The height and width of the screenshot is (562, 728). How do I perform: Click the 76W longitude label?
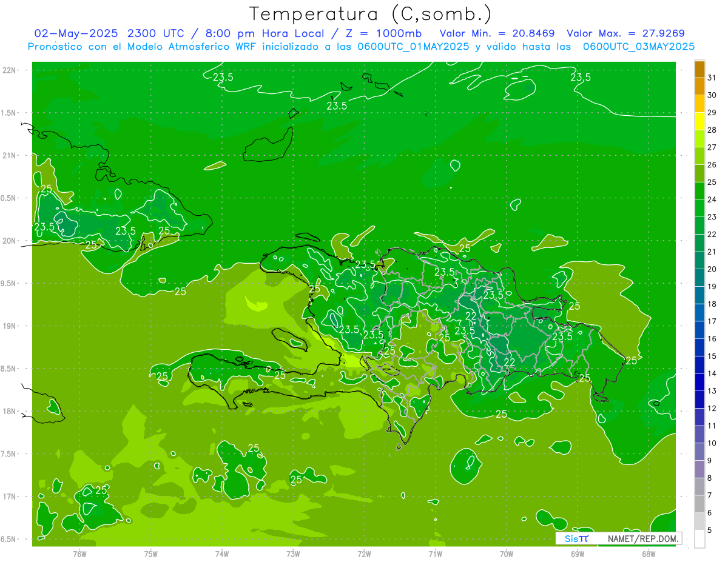click(79, 554)
